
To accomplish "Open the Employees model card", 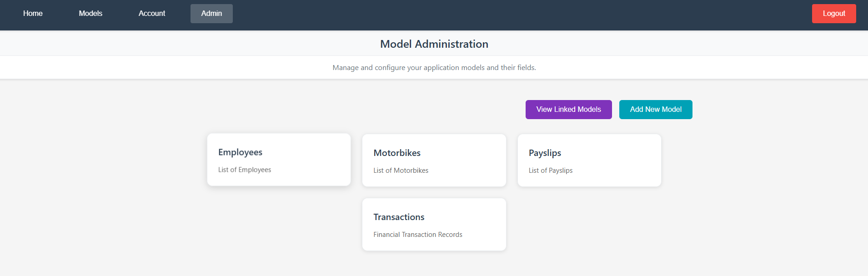I will click(x=279, y=159).
